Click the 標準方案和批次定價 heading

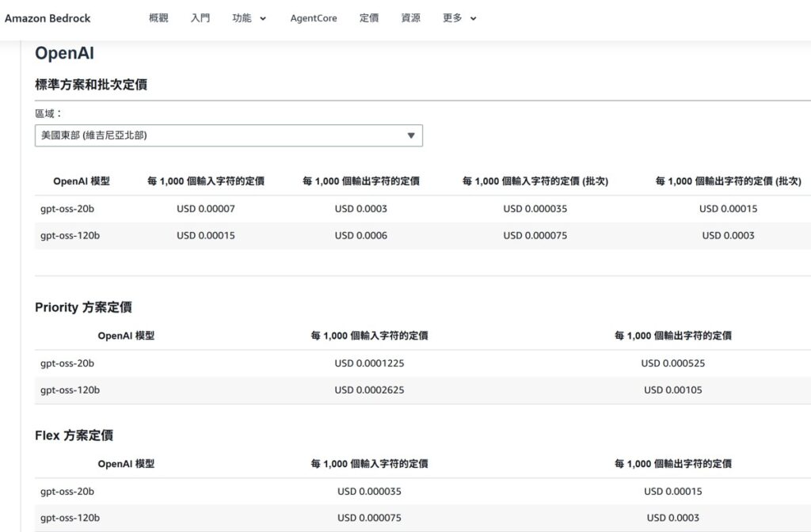coord(91,85)
